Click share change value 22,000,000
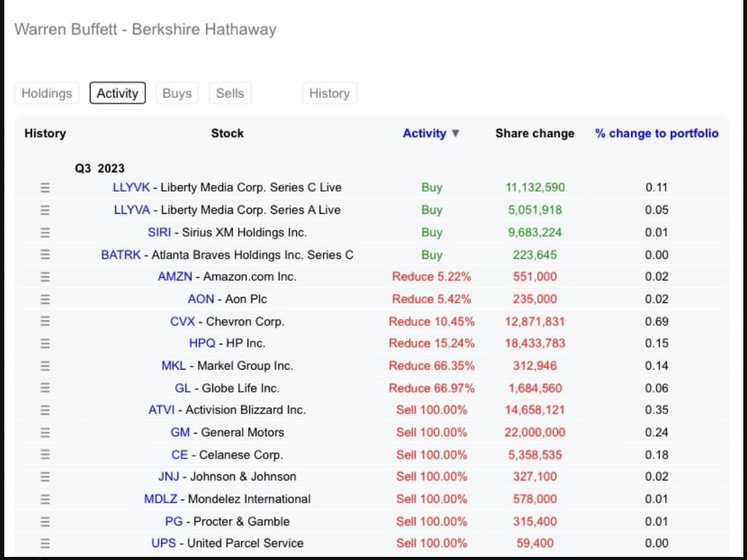Screen dimensions: 747x560 [x=535, y=432]
